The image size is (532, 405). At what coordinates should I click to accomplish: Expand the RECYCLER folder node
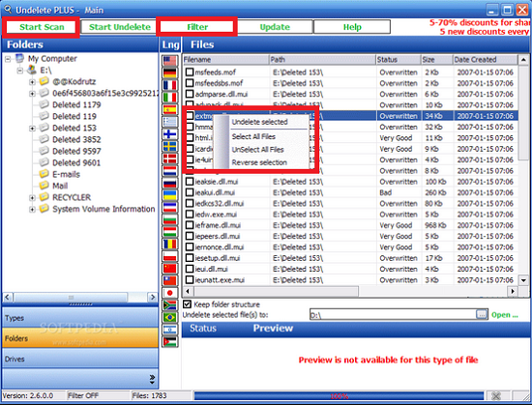[32, 198]
